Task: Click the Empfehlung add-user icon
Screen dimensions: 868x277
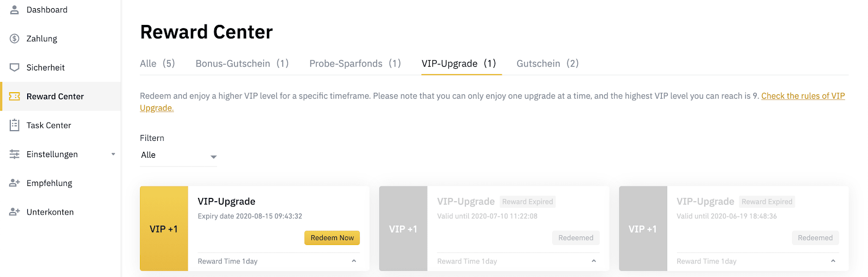Action: [x=15, y=183]
